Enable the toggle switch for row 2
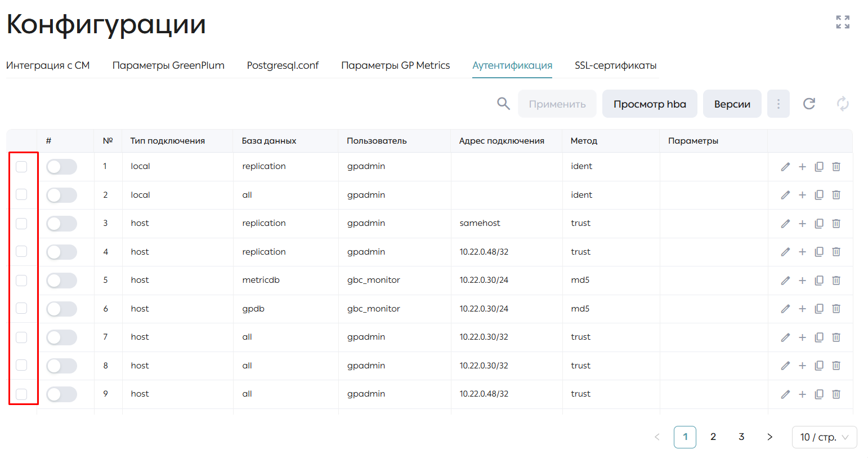 pyautogui.click(x=61, y=195)
